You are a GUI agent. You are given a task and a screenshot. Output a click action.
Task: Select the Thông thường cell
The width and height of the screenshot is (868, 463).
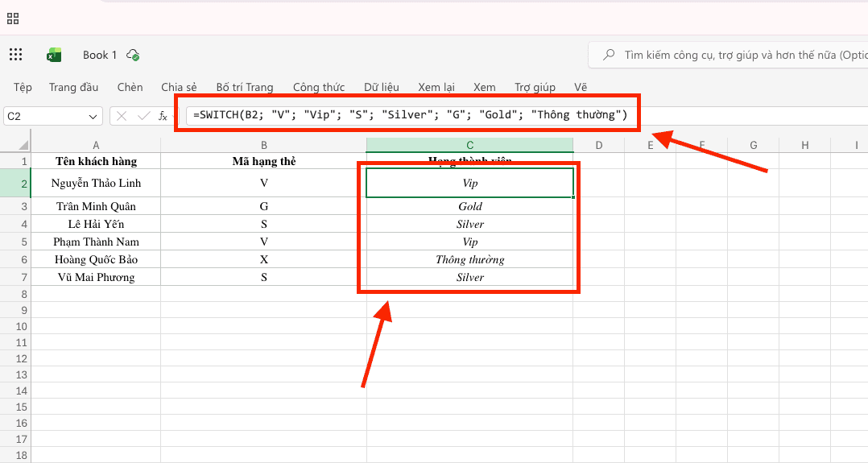[x=469, y=259]
